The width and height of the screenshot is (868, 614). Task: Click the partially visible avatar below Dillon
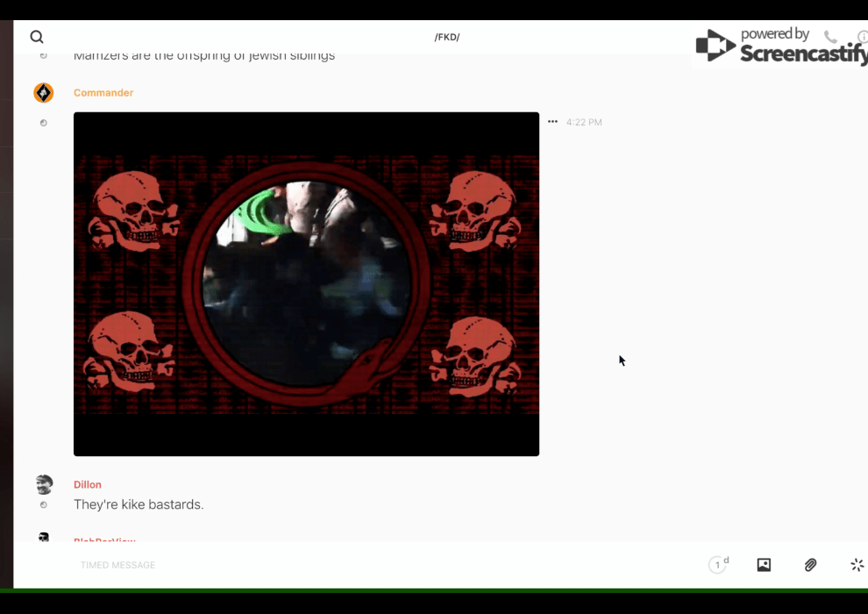[x=44, y=537]
